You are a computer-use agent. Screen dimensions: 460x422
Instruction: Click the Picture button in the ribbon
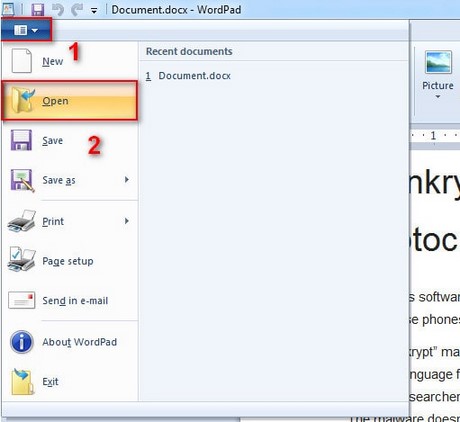tap(438, 75)
